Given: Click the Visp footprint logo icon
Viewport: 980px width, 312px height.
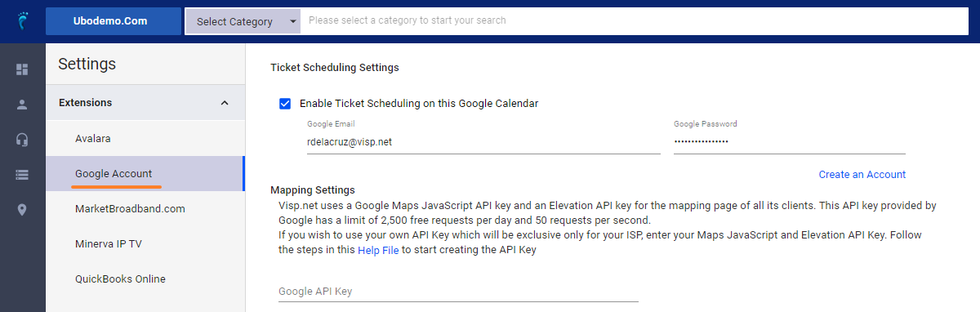Looking at the screenshot, I should [22, 21].
